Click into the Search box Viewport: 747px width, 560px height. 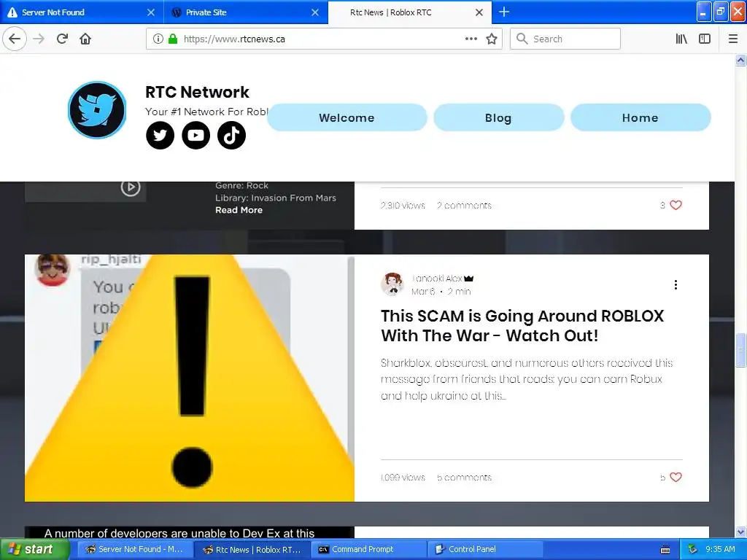pos(565,39)
